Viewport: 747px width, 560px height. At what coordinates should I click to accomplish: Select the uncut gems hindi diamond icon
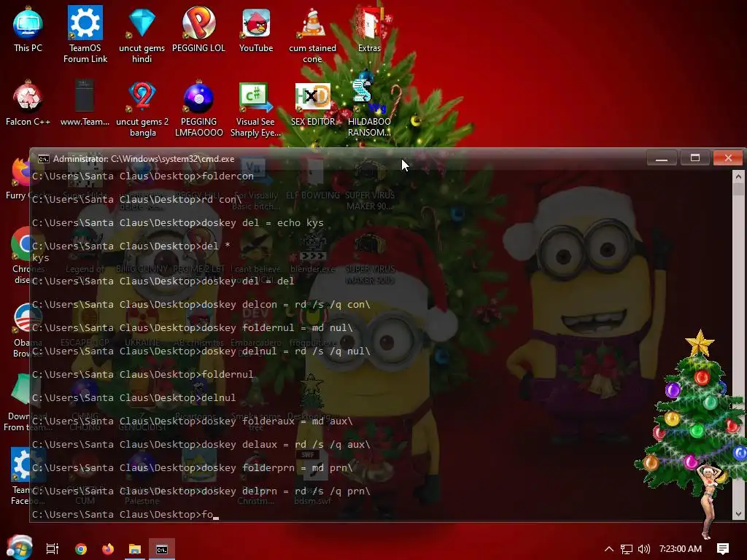pos(142,34)
